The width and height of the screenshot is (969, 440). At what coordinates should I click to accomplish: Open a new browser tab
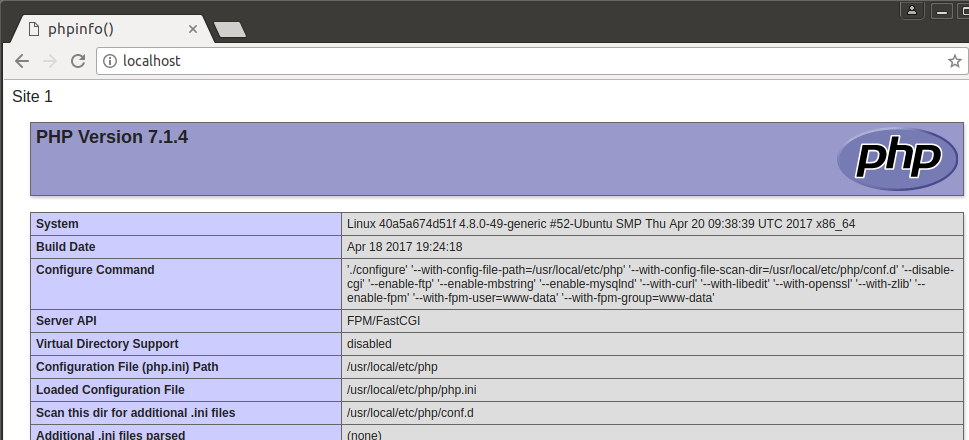tap(229, 29)
